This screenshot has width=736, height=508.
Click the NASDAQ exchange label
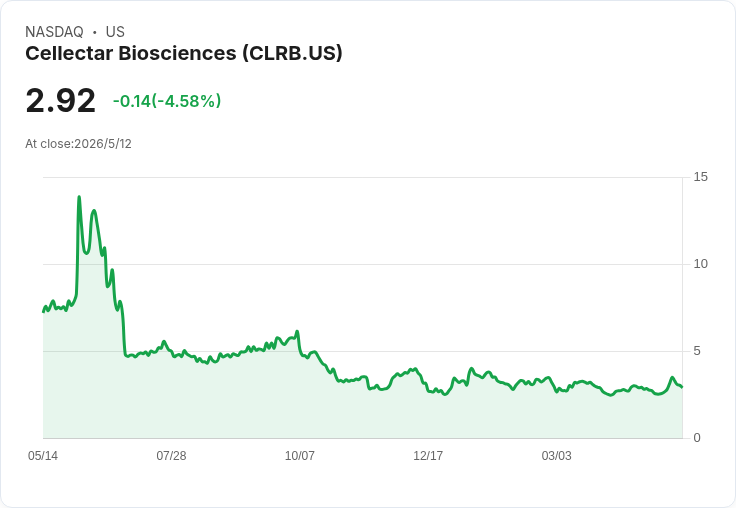coord(54,32)
